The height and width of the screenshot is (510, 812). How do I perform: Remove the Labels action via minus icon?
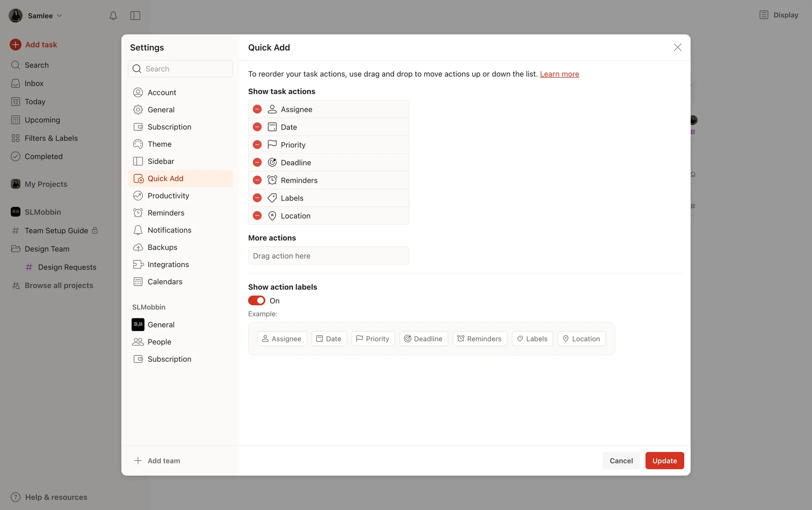[257, 198]
